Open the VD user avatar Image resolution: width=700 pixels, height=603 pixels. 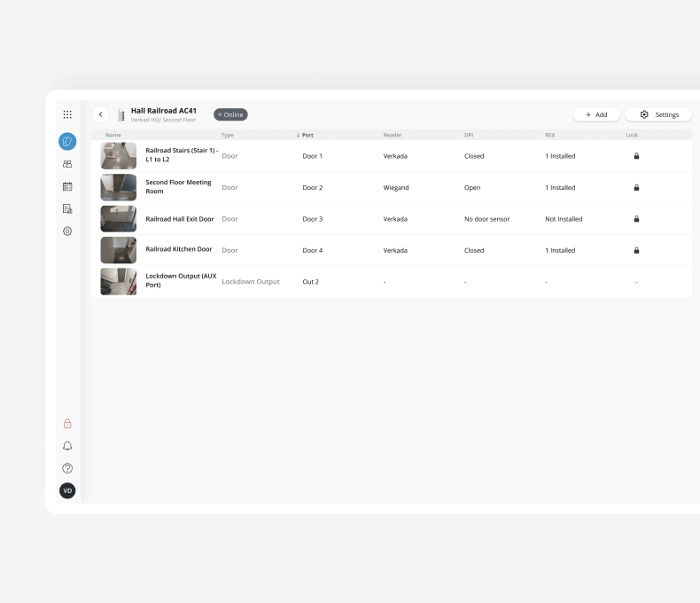[67, 490]
